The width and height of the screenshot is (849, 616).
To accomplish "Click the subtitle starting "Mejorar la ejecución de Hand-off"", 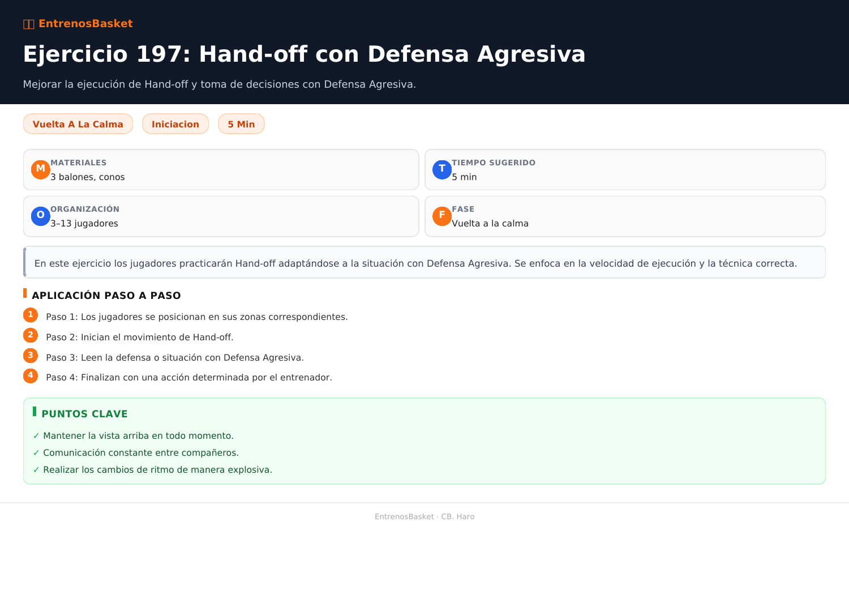I will 220,84.
